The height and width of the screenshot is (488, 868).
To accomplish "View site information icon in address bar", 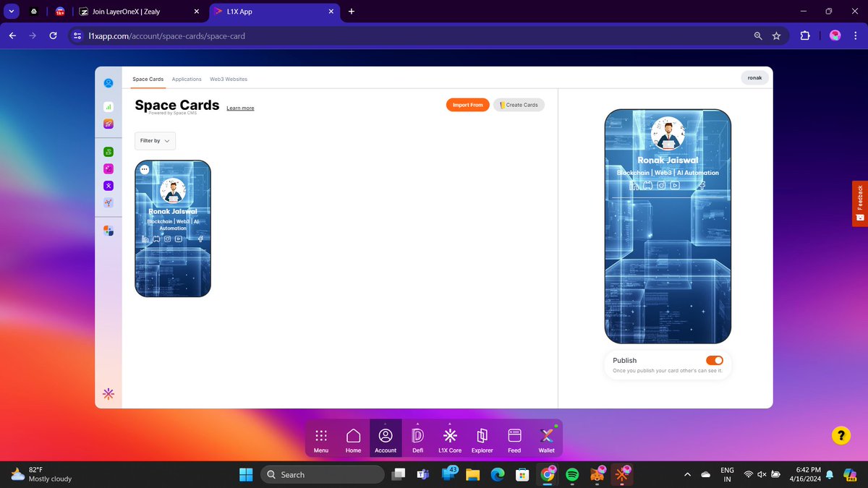I will click(x=78, y=35).
